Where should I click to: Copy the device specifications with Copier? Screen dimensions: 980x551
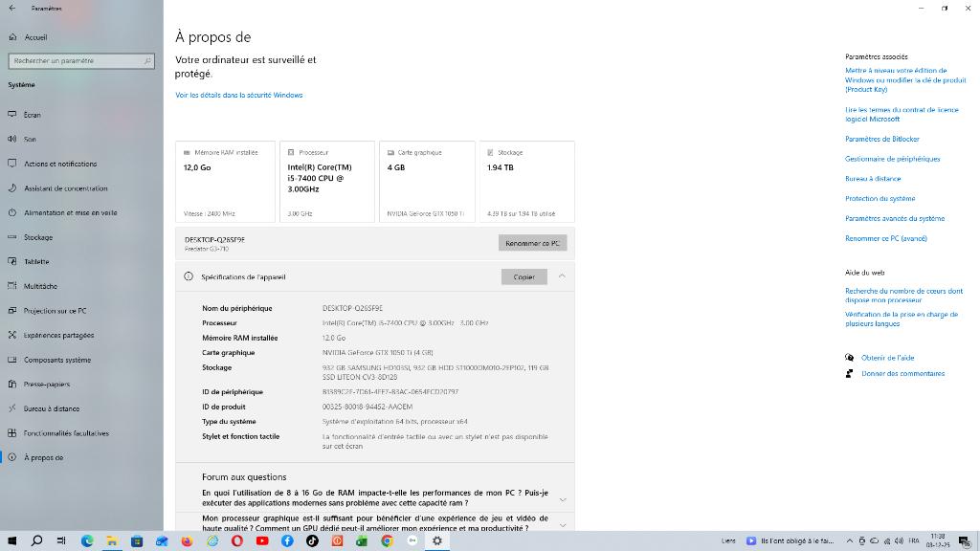point(523,276)
